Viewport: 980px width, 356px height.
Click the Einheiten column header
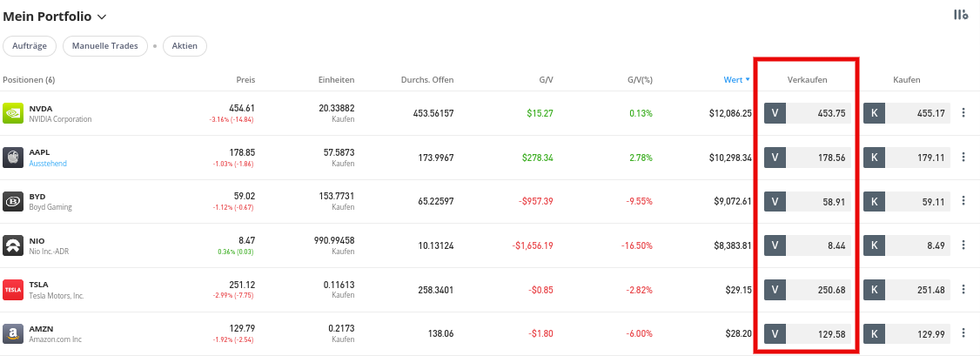coord(336,80)
